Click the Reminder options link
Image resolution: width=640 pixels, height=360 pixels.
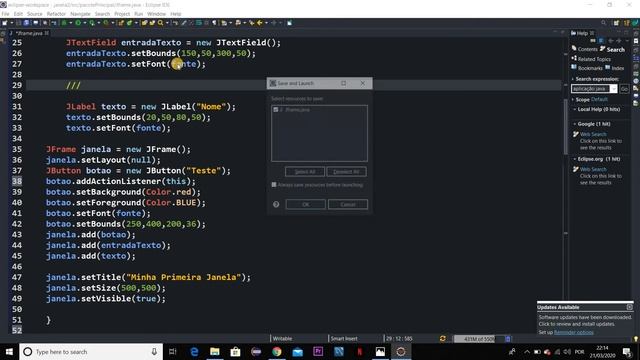tap(574, 332)
